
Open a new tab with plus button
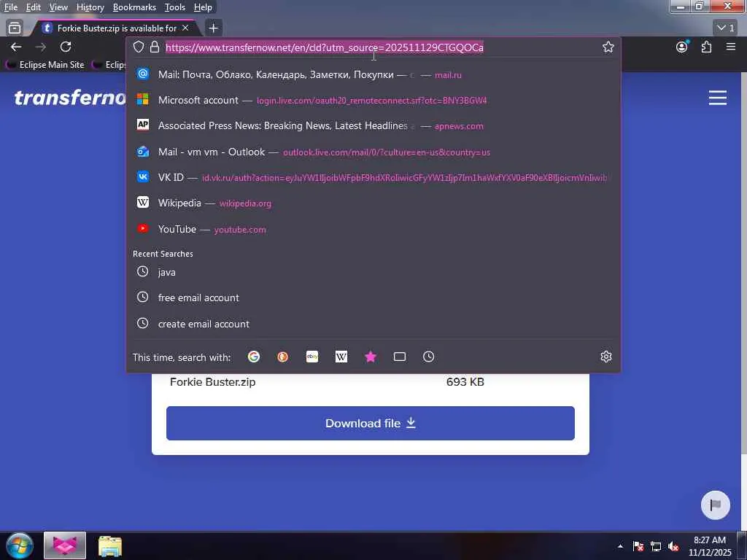tap(213, 28)
